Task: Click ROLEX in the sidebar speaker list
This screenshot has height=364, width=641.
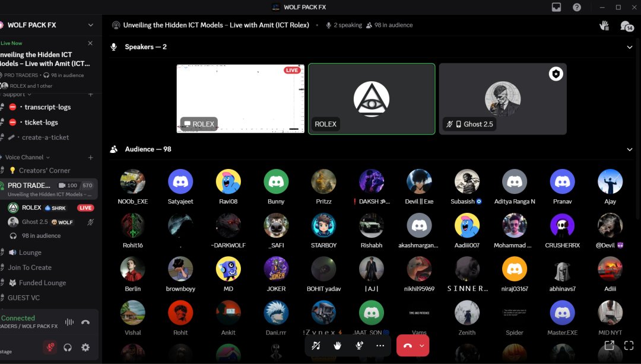Action: pyautogui.click(x=31, y=207)
